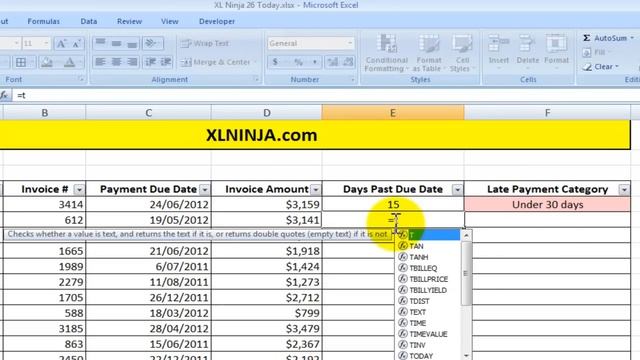Decrease font size with Shrink Font icon
The width and height of the screenshot is (640, 360).
tap(76, 43)
